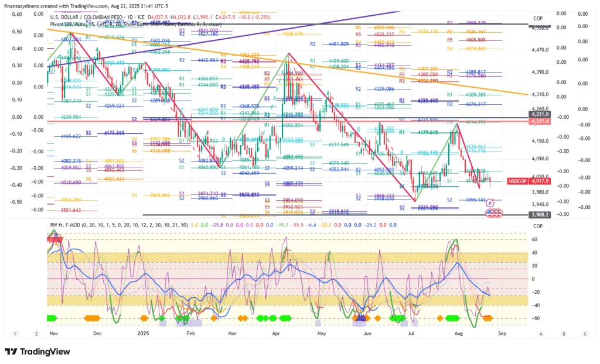This screenshot has height=364, width=600.
Task: Click the 4,090.0 price axis value
Action: tap(540, 159)
